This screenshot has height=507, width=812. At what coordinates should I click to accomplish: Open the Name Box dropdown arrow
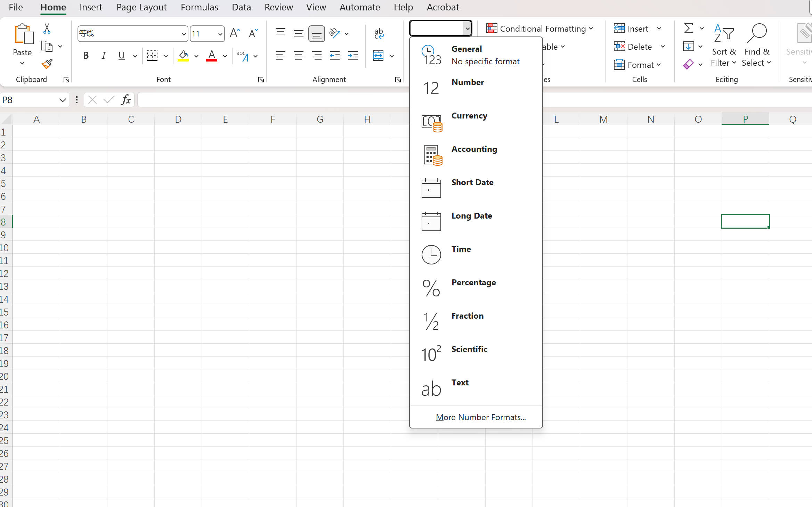(x=63, y=100)
